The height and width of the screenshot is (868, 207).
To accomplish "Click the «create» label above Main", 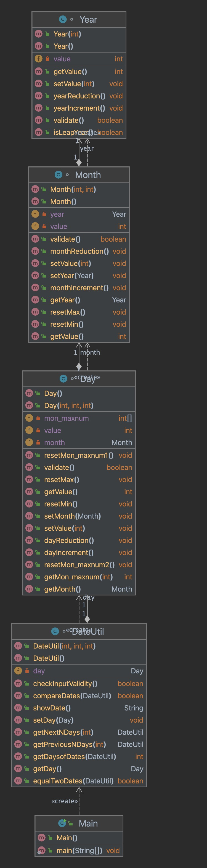I will [65, 801].
